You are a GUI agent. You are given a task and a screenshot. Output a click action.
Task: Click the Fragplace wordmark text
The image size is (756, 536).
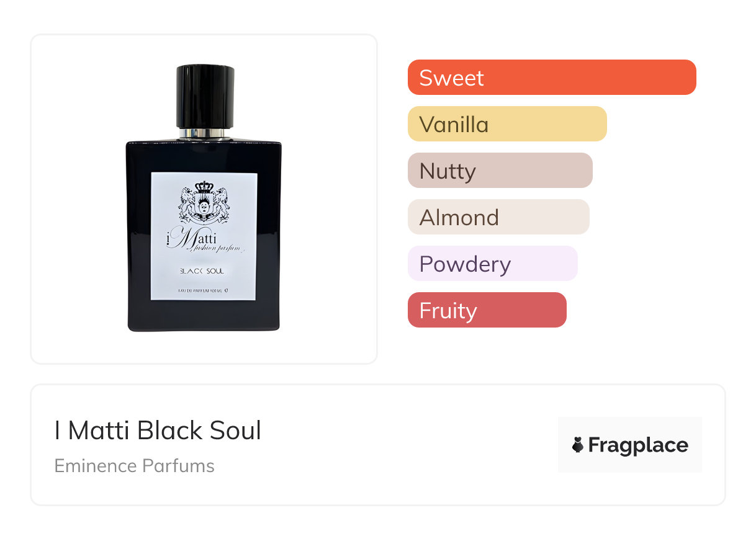(638, 445)
